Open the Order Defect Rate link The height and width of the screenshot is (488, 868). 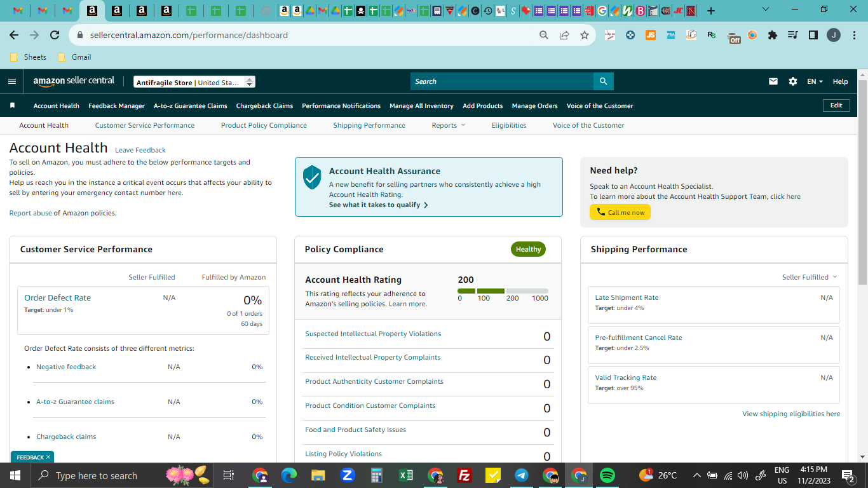57,297
